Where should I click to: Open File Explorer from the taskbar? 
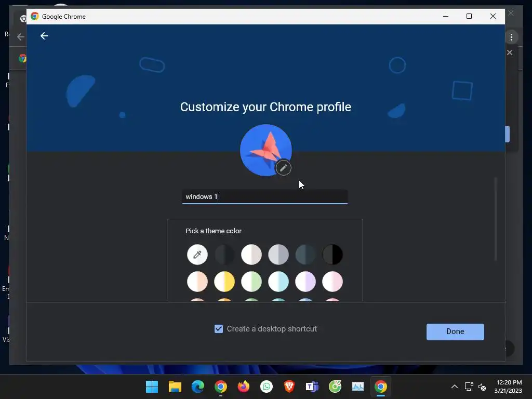pyautogui.click(x=175, y=387)
